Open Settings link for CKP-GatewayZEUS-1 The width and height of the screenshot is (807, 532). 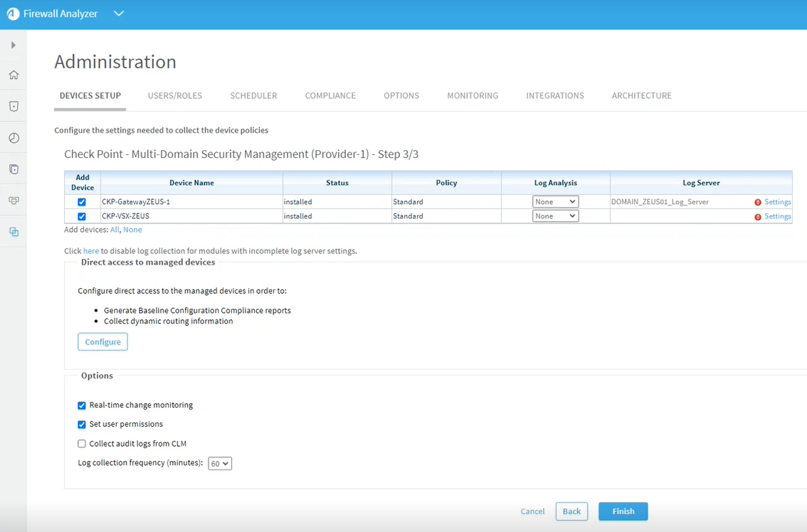(x=777, y=202)
